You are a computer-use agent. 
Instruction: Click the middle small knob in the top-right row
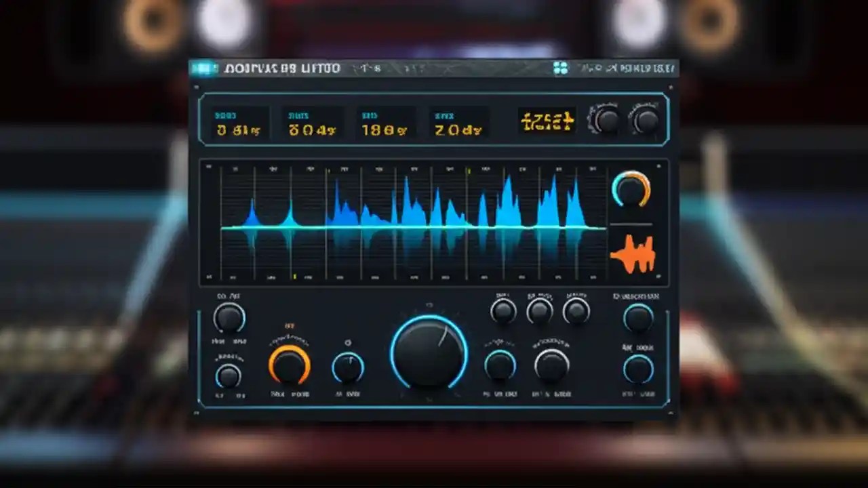540,309
